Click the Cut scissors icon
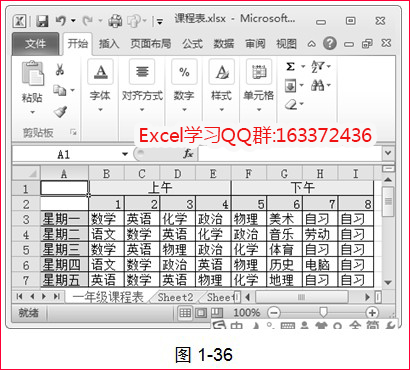The width and height of the screenshot is (410, 370). tap(60, 69)
